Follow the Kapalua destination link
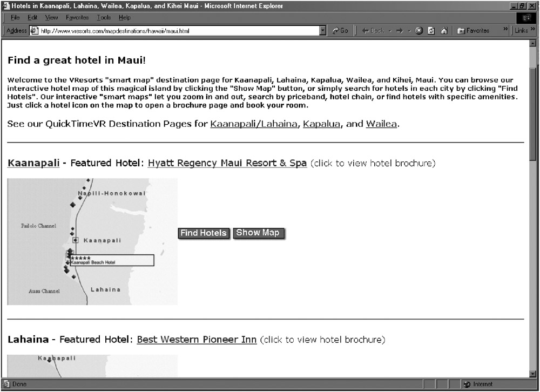Image resolution: width=540 pixels, height=392 pixels. pos(321,124)
